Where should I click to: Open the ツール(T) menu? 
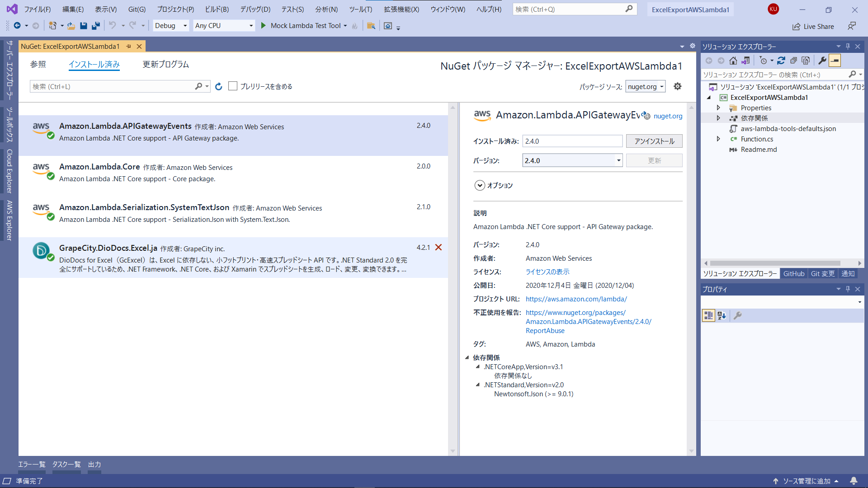click(x=361, y=9)
